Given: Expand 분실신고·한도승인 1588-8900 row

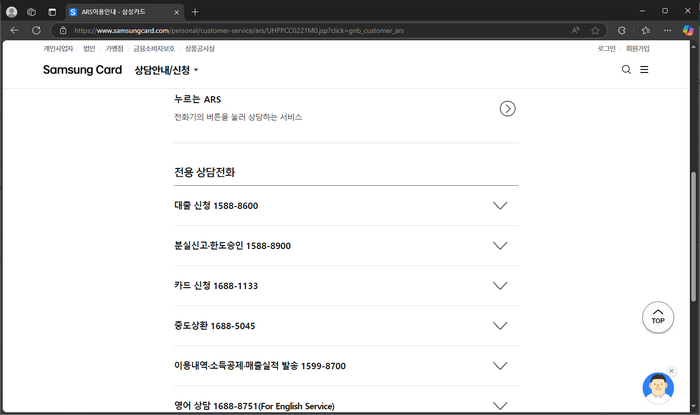Looking at the screenshot, I should tap(346, 246).
